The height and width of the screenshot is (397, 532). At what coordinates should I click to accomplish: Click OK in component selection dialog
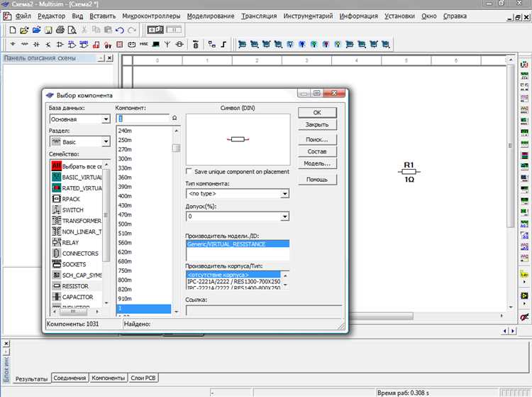click(317, 113)
